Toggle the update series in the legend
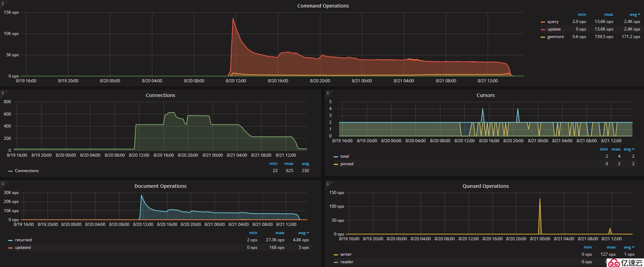644x267 pixels. (554, 29)
